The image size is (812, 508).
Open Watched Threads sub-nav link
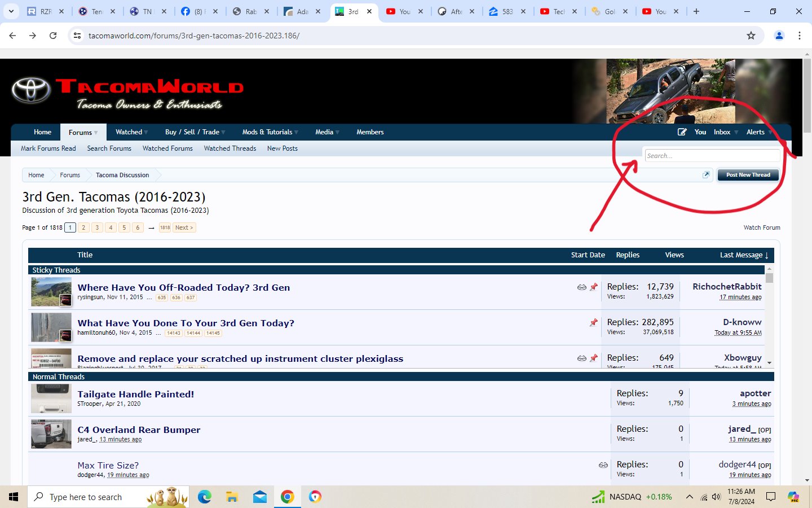tap(230, 148)
